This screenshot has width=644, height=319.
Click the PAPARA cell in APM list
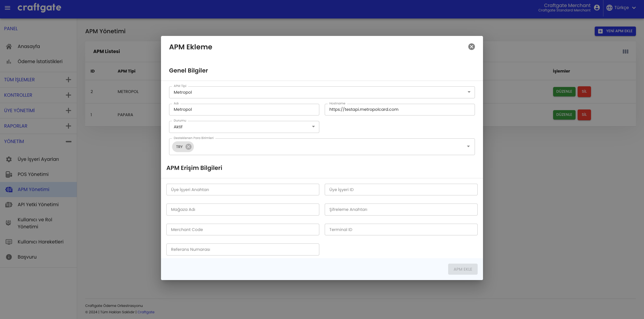coord(125,115)
